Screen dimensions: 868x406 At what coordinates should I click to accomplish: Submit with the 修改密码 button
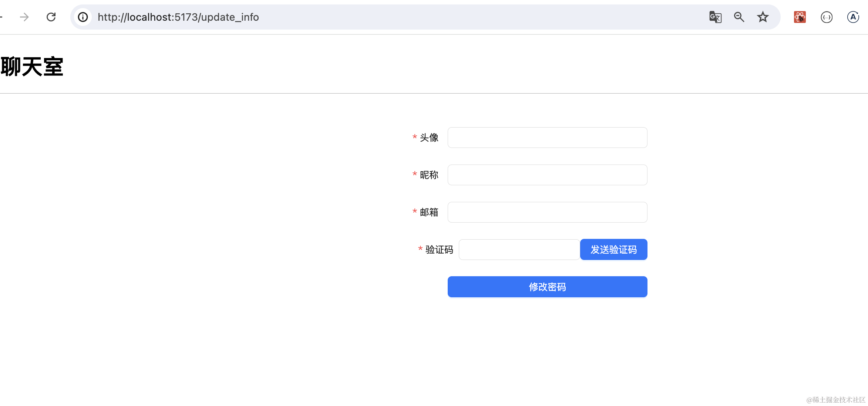[547, 287]
